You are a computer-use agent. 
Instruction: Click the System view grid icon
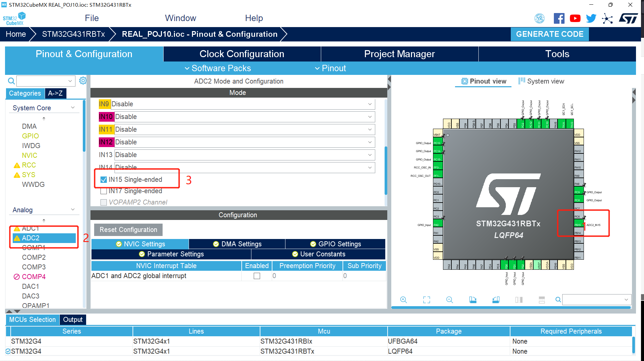click(521, 81)
